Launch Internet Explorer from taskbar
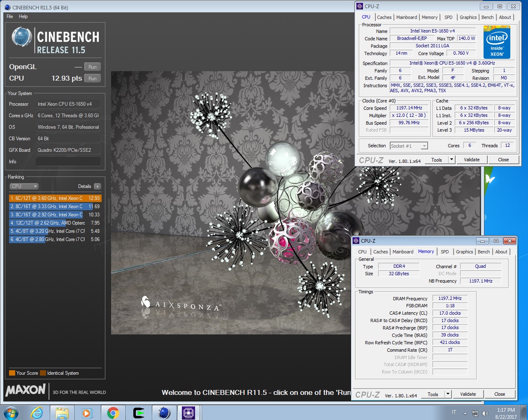This screenshot has width=528, height=420. pos(37,413)
